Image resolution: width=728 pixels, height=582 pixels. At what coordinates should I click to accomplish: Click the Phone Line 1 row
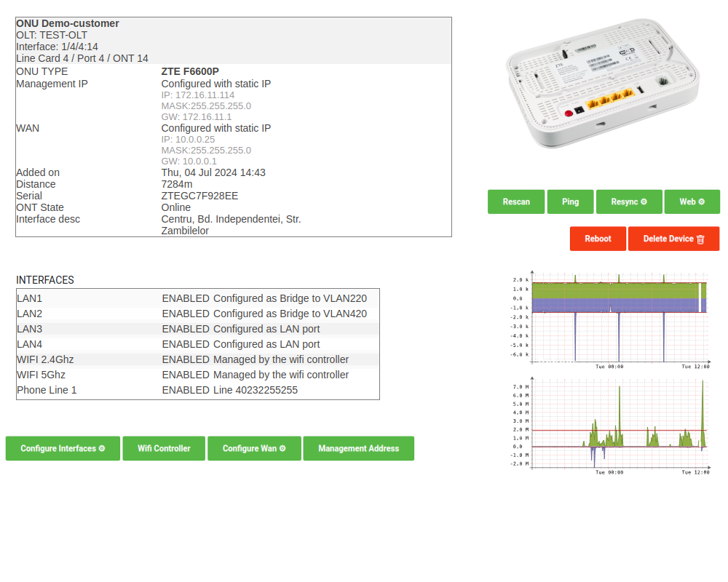(x=197, y=390)
